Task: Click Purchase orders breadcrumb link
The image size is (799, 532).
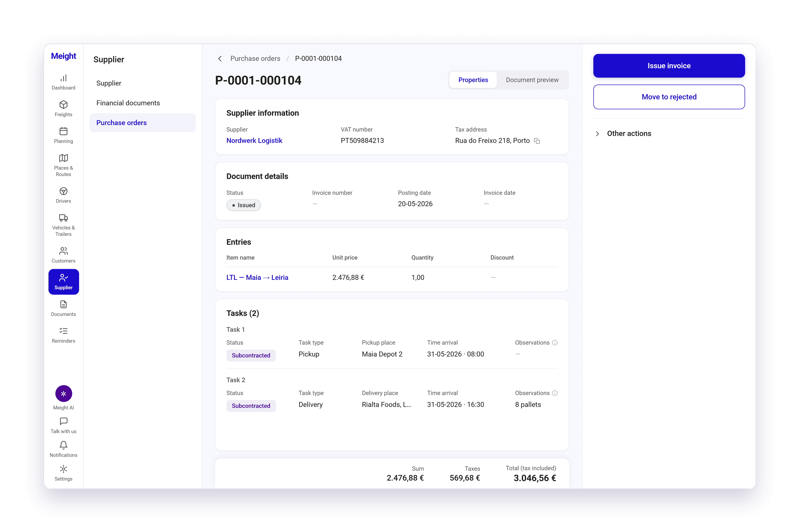Action: pos(255,58)
